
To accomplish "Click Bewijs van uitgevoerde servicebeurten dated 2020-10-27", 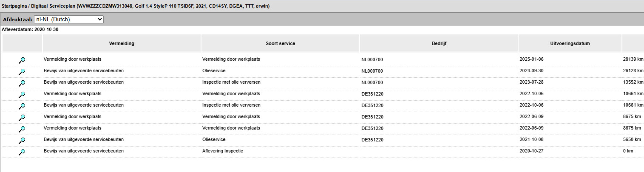I will [x=84, y=151].
